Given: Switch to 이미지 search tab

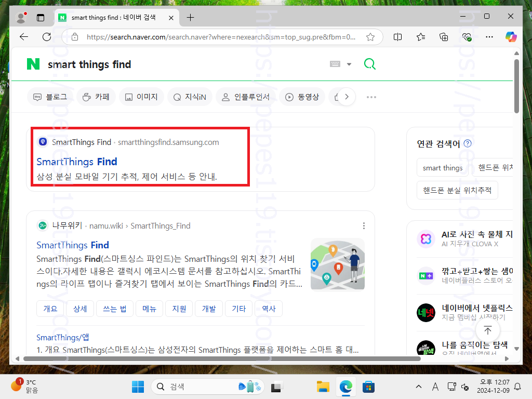Looking at the screenshot, I should point(141,97).
